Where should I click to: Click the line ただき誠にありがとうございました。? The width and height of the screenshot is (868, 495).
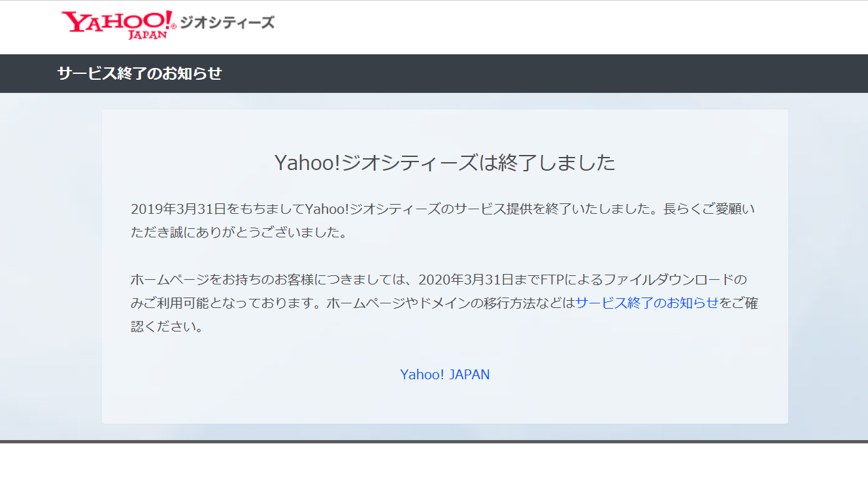239,233
